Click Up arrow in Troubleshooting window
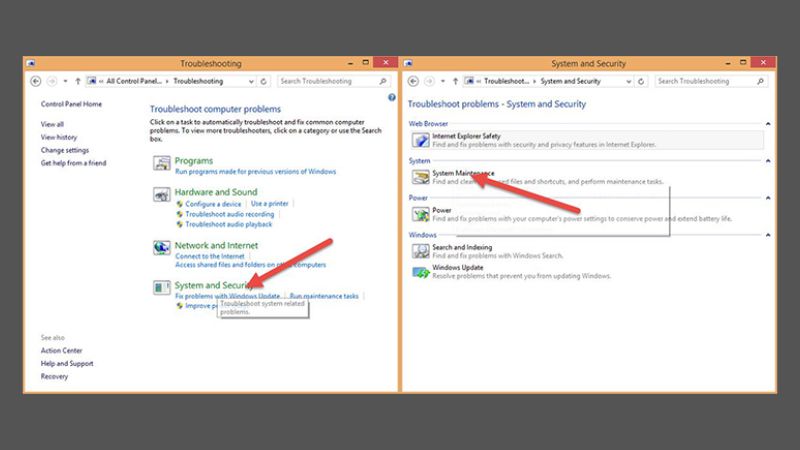The height and width of the screenshot is (450, 800). click(78, 81)
